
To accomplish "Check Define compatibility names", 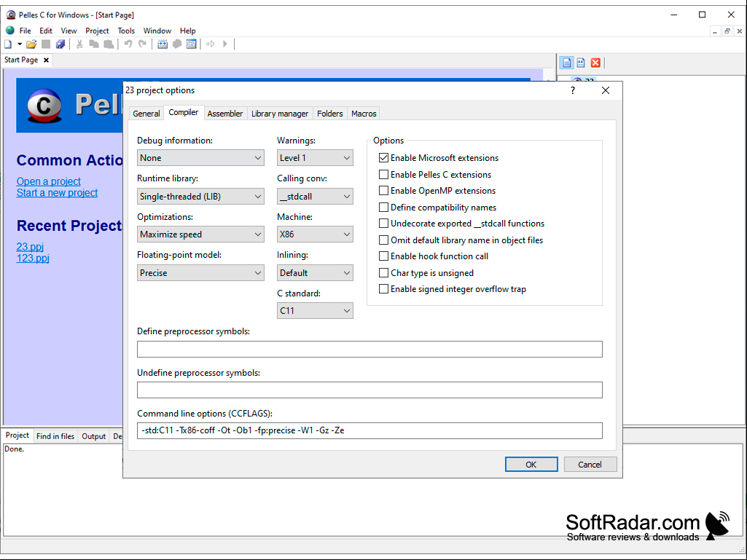I will 383,207.
